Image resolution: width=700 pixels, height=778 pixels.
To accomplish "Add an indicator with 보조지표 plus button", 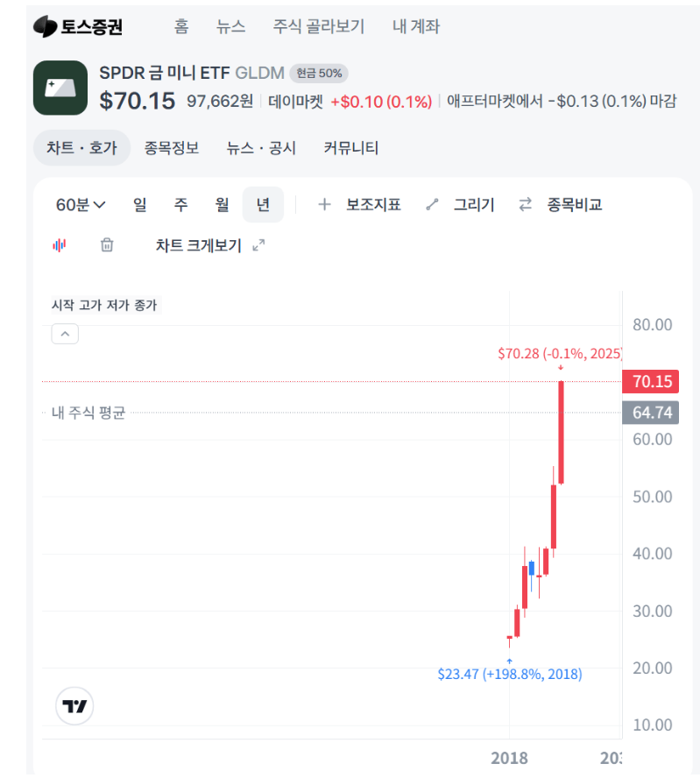I will tap(359, 205).
